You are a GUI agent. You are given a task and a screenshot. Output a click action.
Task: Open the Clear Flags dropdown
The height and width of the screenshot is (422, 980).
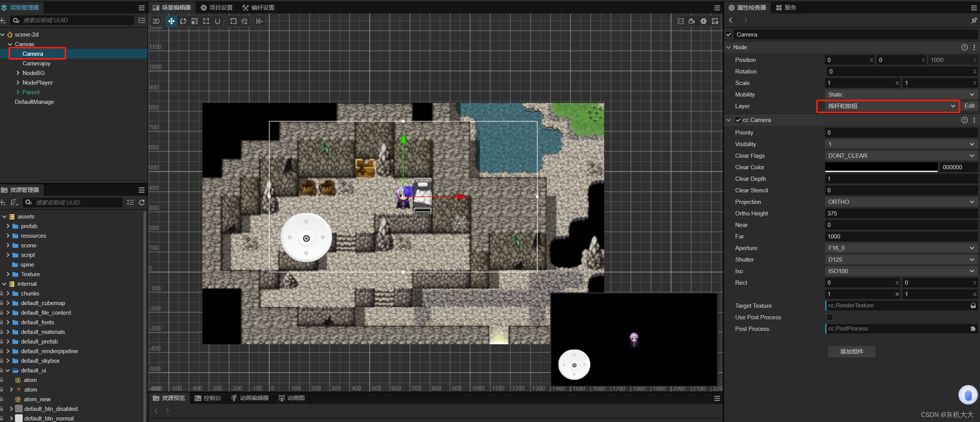[x=901, y=156]
